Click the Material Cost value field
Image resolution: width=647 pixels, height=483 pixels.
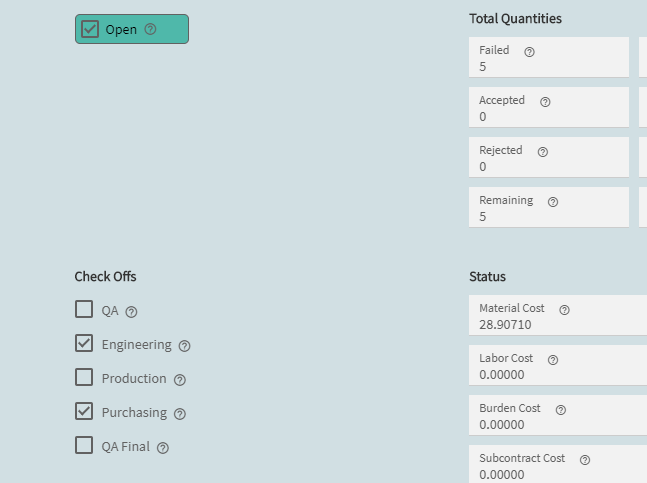point(558,315)
